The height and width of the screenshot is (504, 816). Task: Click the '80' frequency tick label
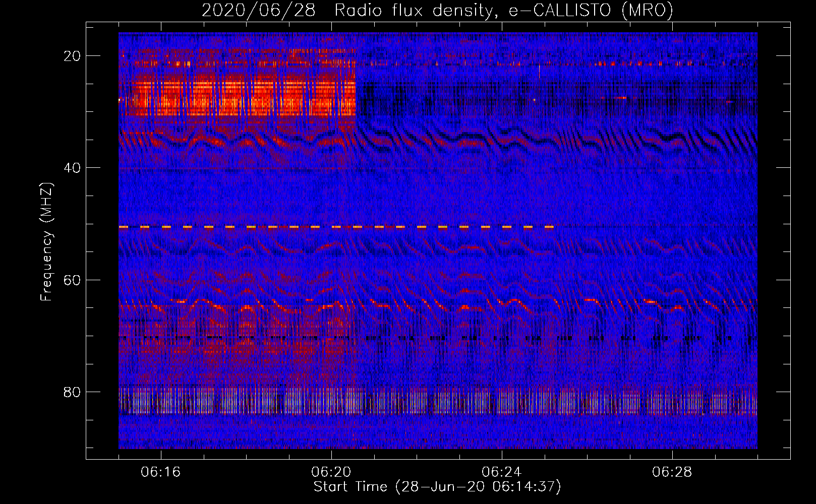pos(72,392)
